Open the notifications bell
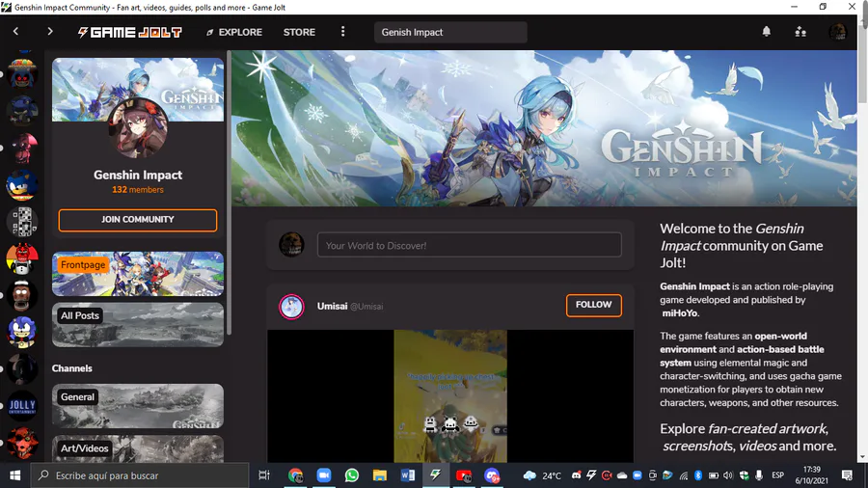The height and width of the screenshot is (488, 868). click(x=766, y=32)
